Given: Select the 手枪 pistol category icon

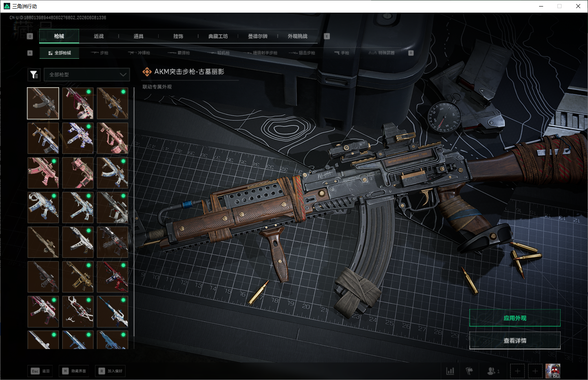Looking at the screenshot, I should pyautogui.click(x=342, y=53).
